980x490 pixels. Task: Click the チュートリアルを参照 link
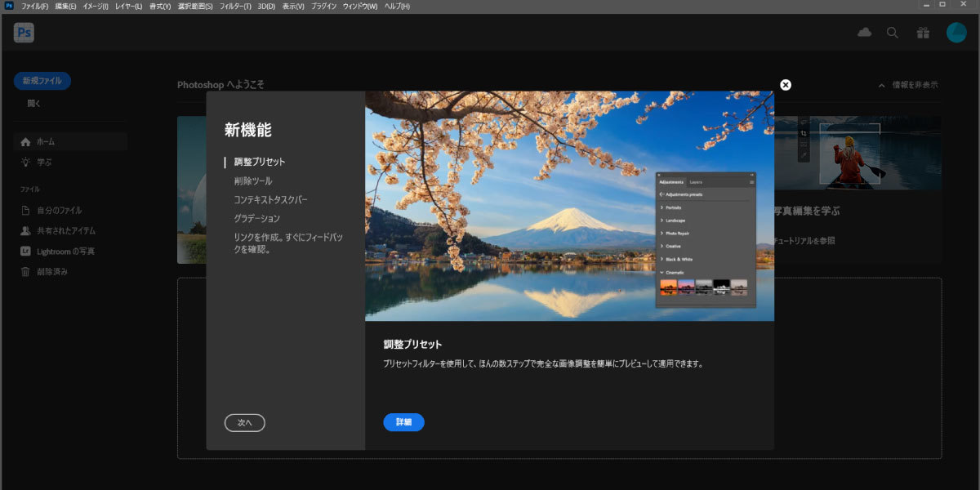(x=804, y=241)
